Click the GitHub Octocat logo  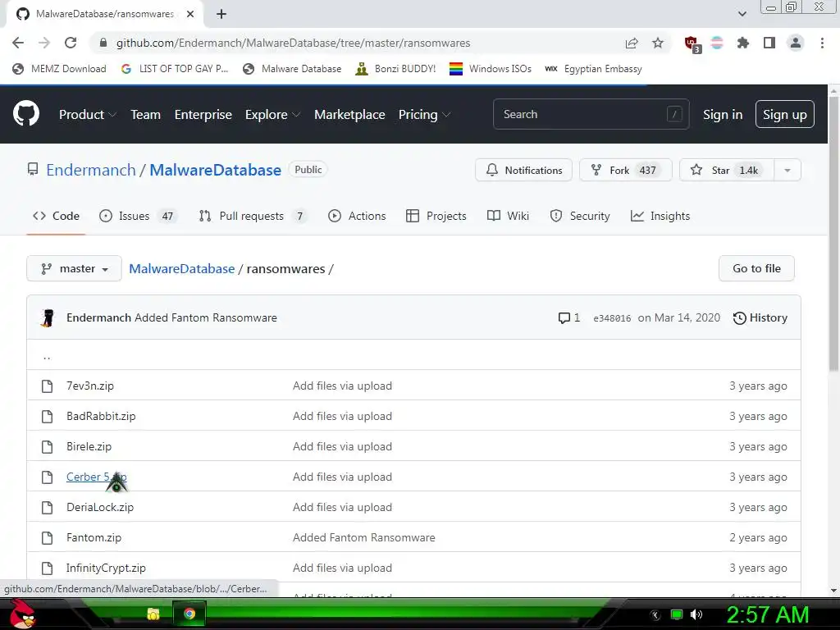point(26,113)
